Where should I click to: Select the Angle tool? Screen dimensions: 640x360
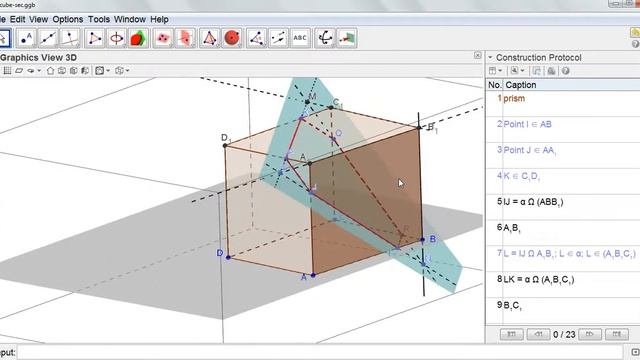(256, 38)
